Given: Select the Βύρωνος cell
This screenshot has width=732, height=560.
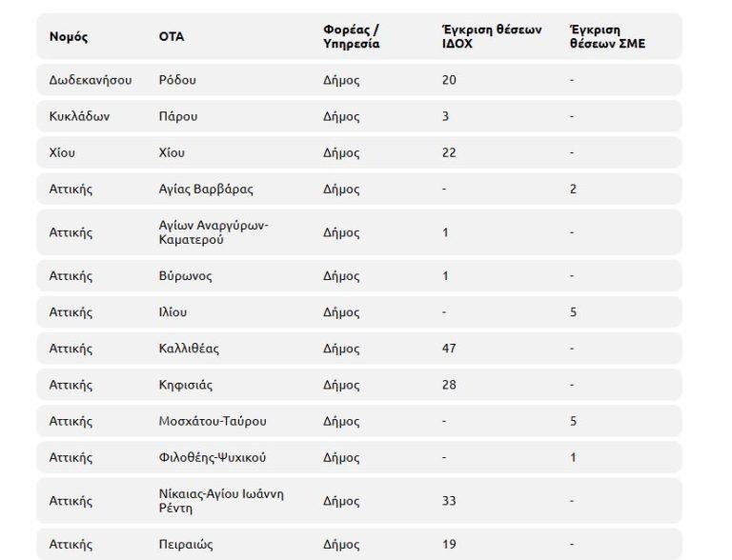Looking at the screenshot, I should (185, 276).
